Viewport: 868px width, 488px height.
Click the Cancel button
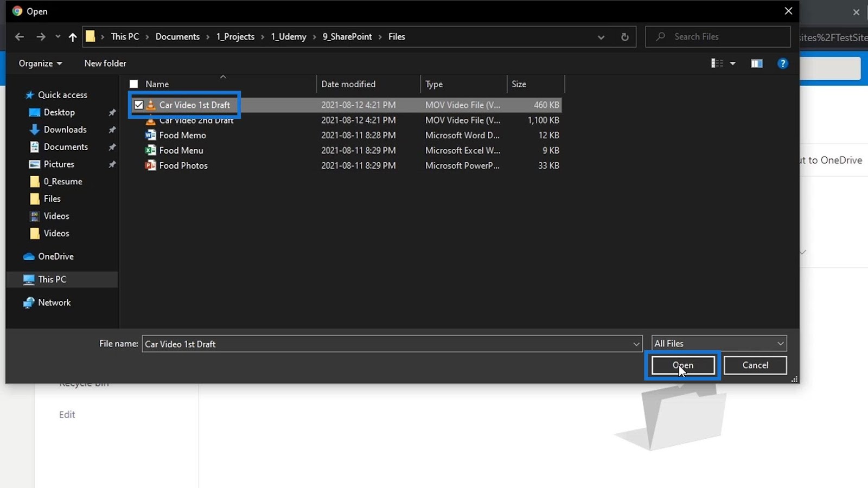755,365
